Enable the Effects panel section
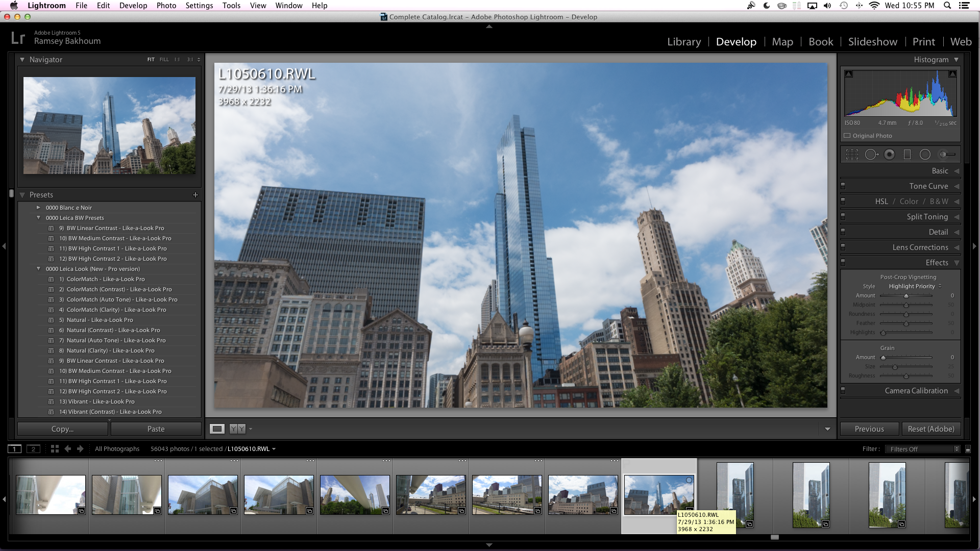Viewport: 980px width, 551px height. point(843,262)
